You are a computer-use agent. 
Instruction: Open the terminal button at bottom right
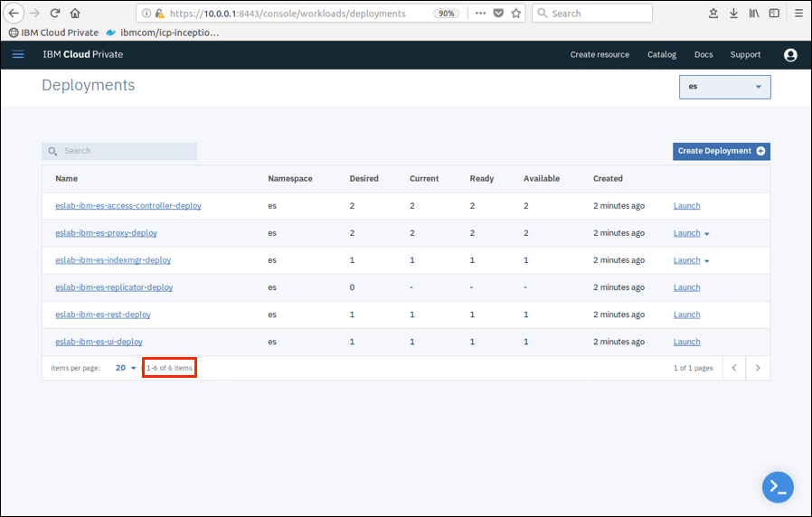pyautogui.click(x=778, y=487)
